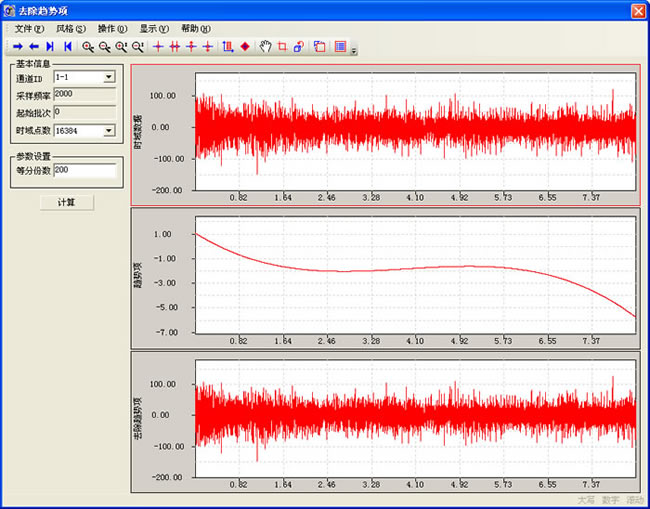
Task: Expand the toolbar overflow arrow
Action: [x=354, y=49]
